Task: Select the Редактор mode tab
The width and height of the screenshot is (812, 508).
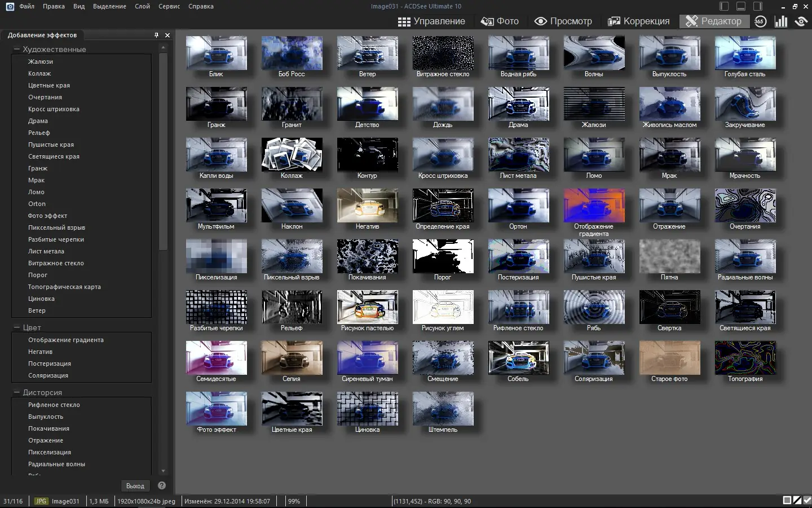Action: [714, 21]
